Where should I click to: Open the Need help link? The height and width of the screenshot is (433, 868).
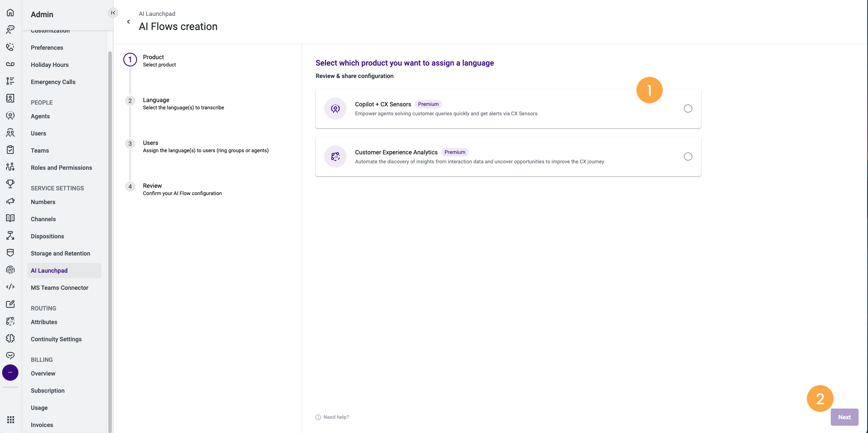[x=336, y=417]
